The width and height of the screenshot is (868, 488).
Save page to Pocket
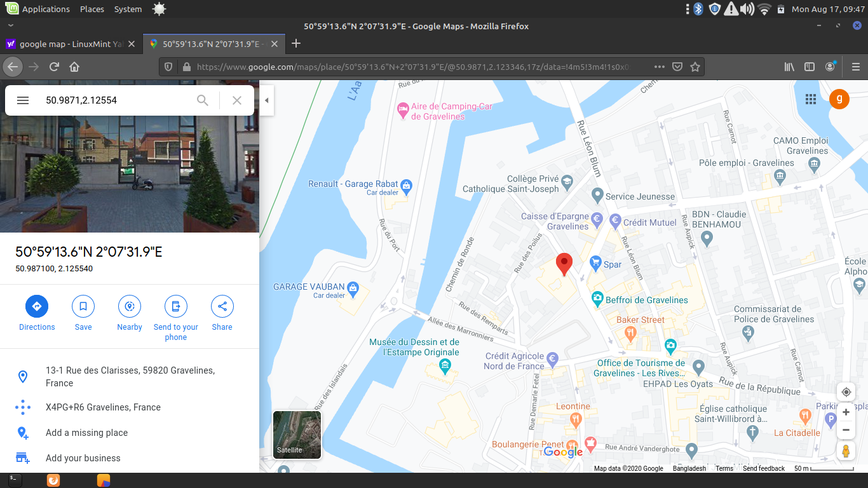click(677, 67)
